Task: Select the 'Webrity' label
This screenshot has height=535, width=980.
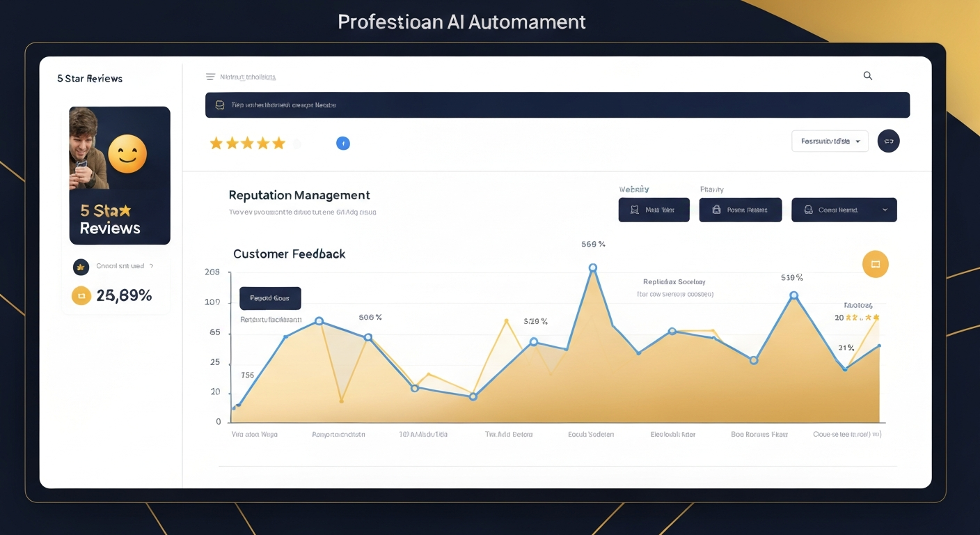Action: (634, 189)
